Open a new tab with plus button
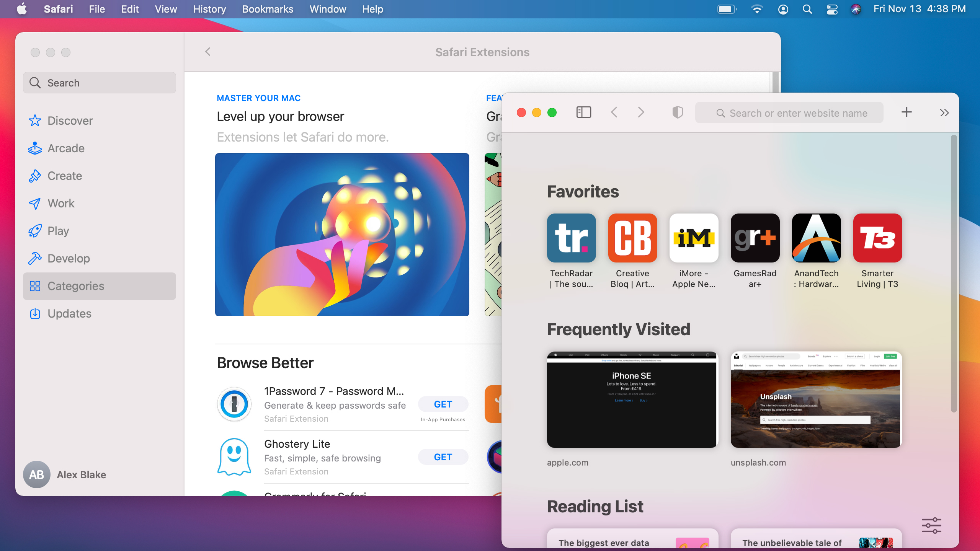Image resolution: width=980 pixels, height=551 pixels. [x=906, y=112]
